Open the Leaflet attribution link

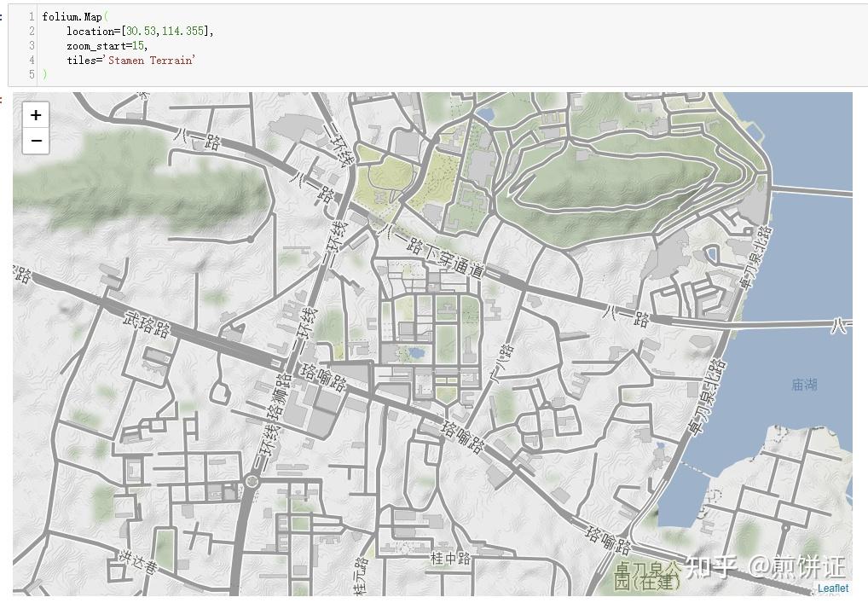(832, 588)
